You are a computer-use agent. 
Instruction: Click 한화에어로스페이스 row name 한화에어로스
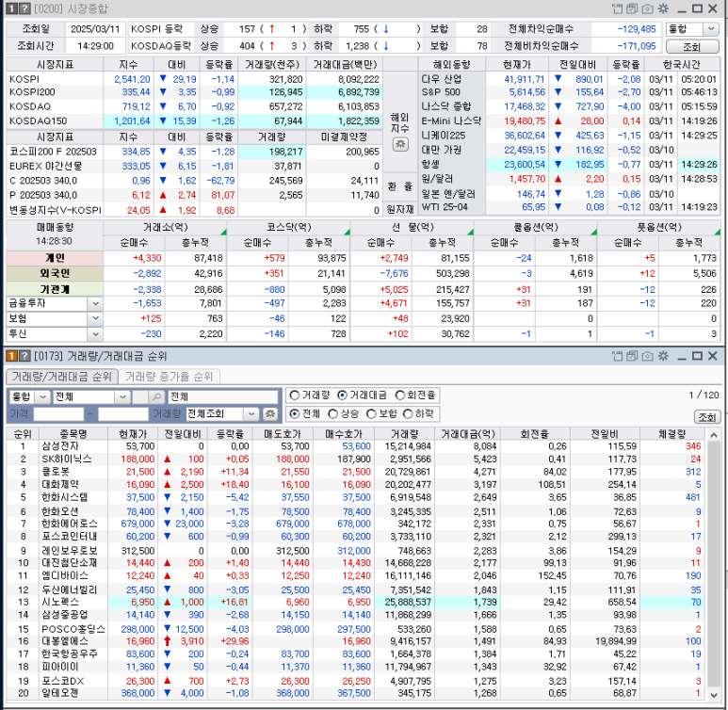[x=69, y=524]
